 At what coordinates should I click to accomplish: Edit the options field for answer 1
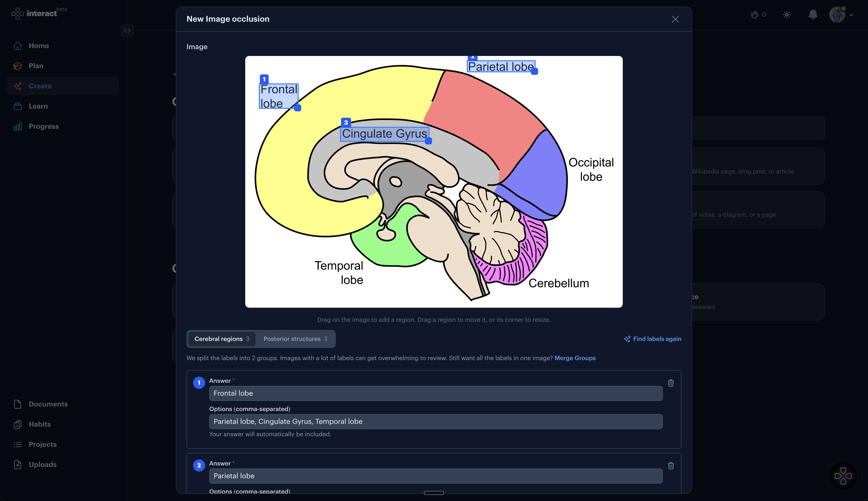[x=436, y=422]
